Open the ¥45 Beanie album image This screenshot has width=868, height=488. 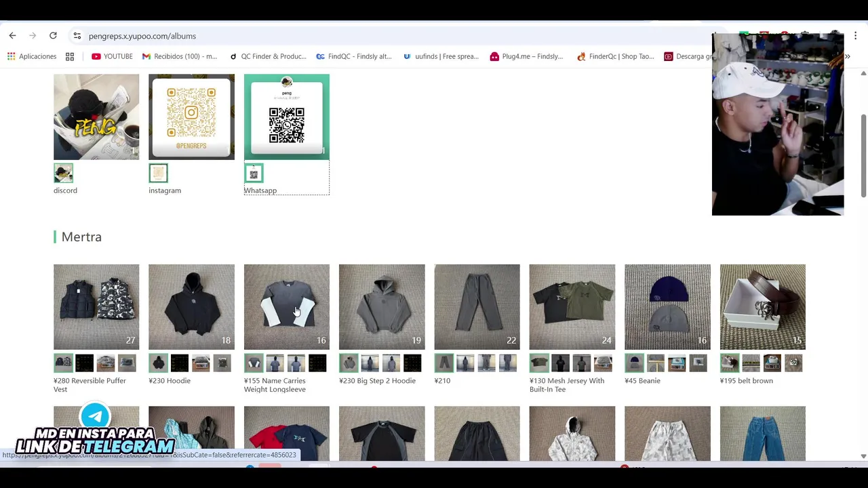667,307
